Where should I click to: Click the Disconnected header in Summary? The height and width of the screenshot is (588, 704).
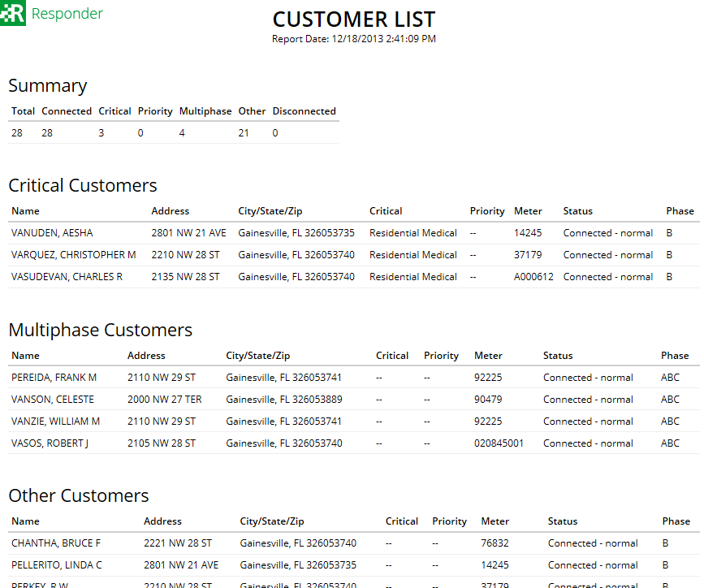click(x=304, y=111)
